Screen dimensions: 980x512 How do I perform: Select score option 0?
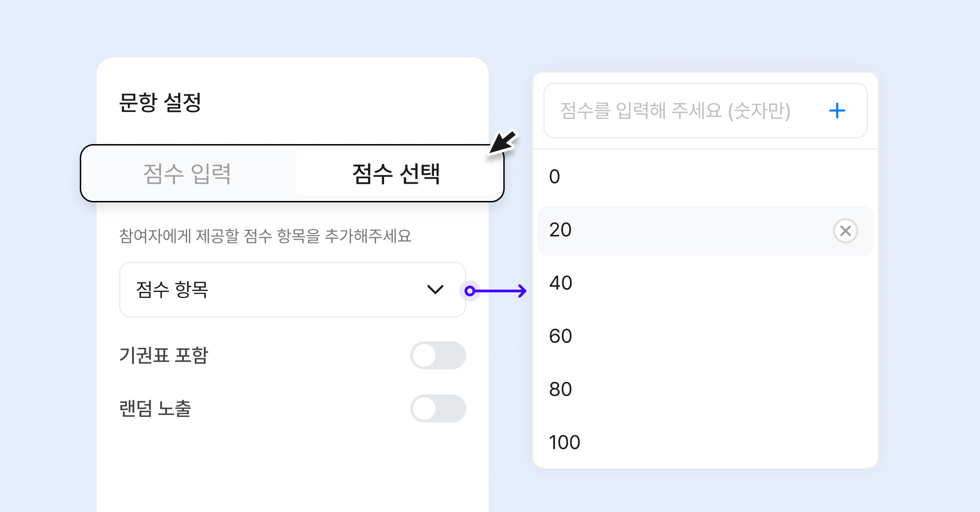tap(554, 177)
